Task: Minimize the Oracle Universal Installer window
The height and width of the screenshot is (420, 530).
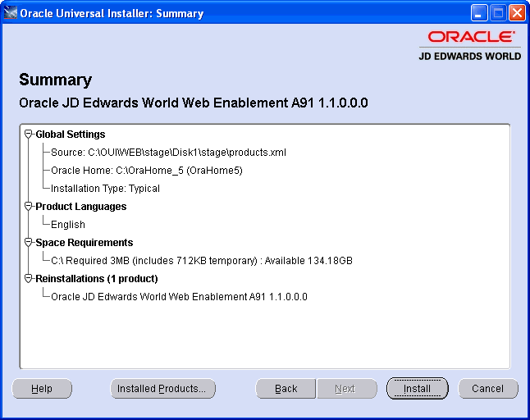Action: [479, 13]
